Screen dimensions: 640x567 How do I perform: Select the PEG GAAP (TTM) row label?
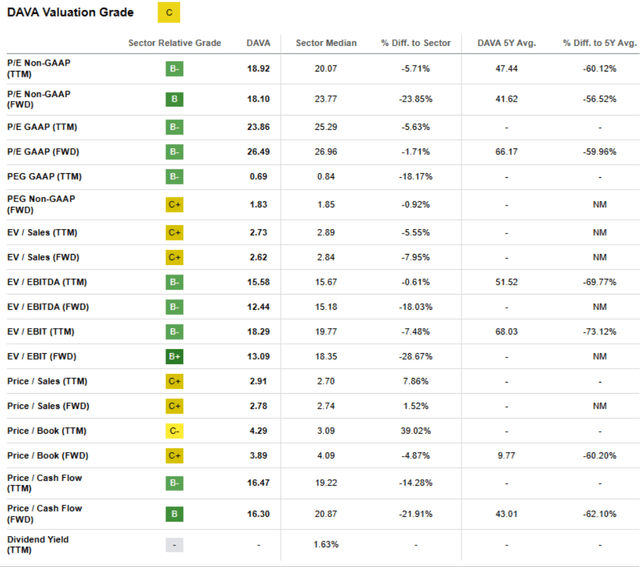pyautogui.click(x=44, y=177)
